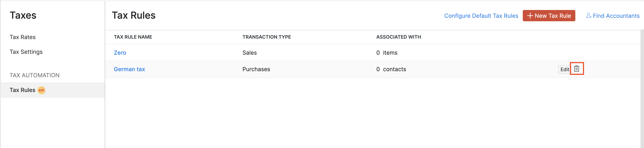Open the Zero tax rule
Image resolution: width=644 pixels, height=148 pixels.
120,53
